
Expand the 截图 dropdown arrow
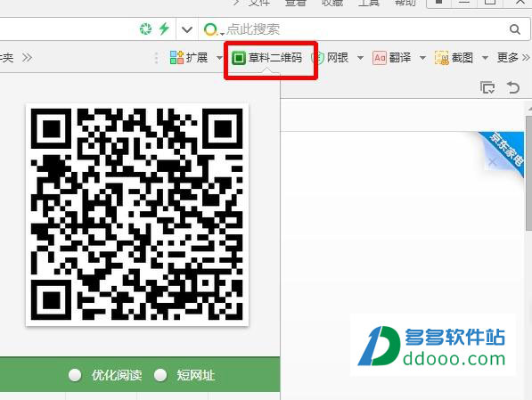point(485,58)
